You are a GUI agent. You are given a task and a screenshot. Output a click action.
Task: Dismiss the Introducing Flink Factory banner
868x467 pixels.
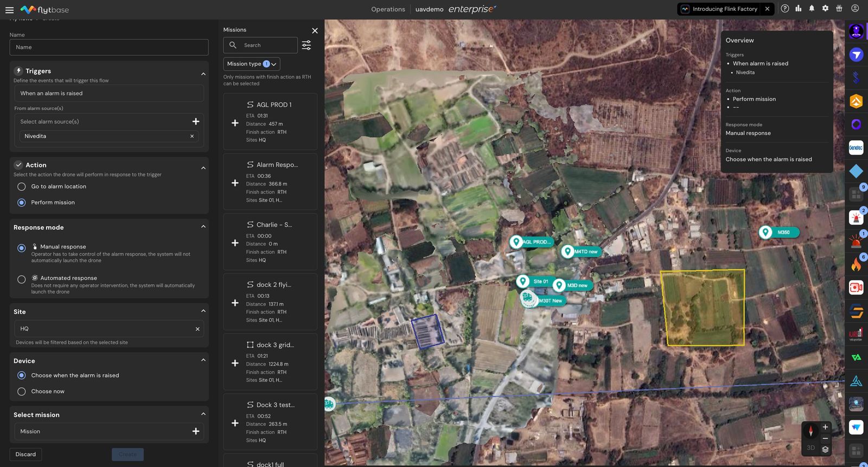[x=767, y=9]
